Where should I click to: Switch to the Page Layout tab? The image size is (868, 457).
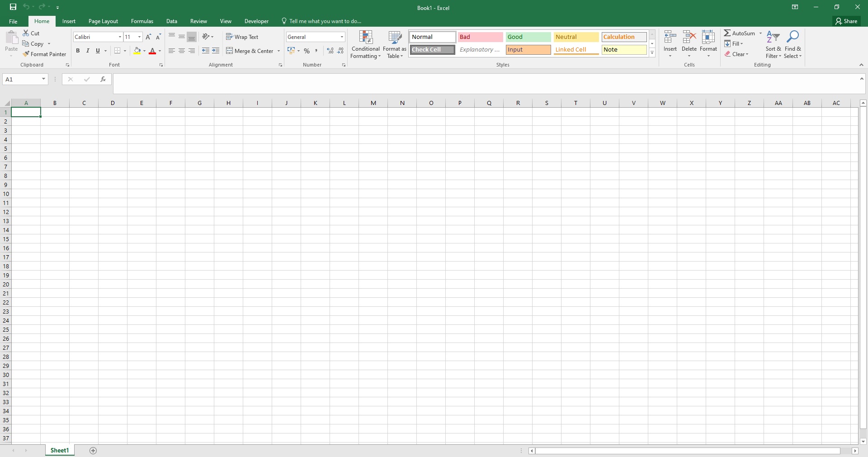[x=103, y=21]
